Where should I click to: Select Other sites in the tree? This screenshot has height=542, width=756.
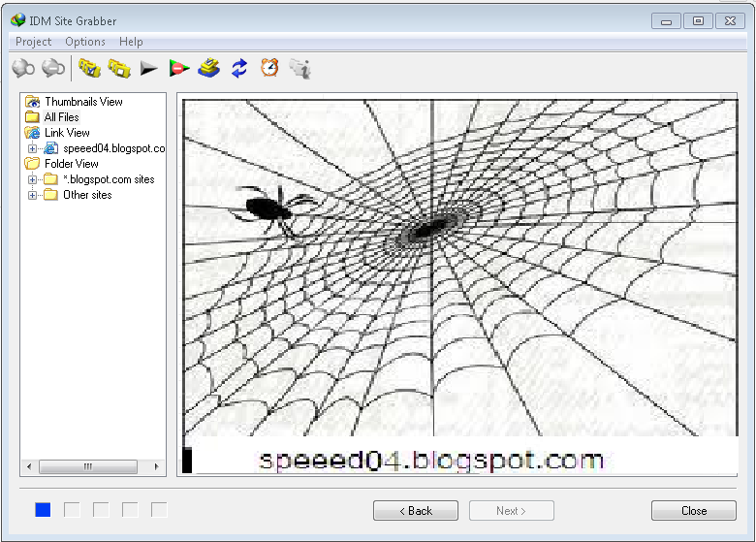point(88,195)
